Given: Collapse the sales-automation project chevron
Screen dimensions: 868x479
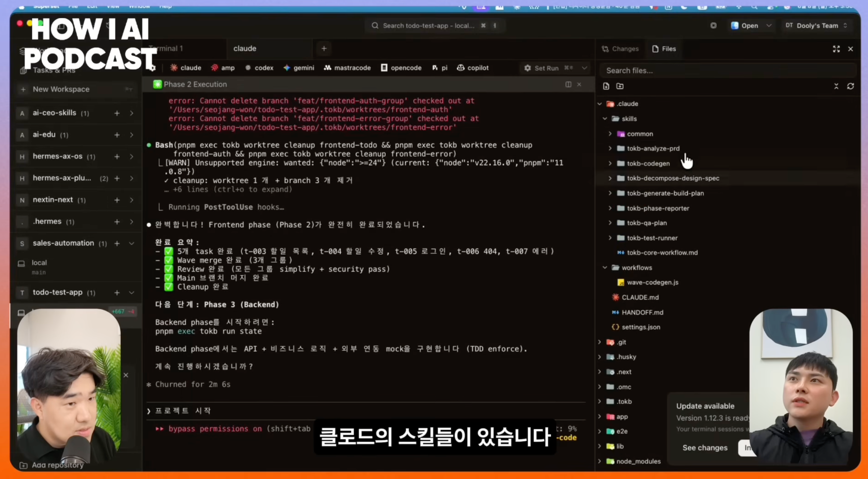Looking at the screenshot, I should coord(132,243).
